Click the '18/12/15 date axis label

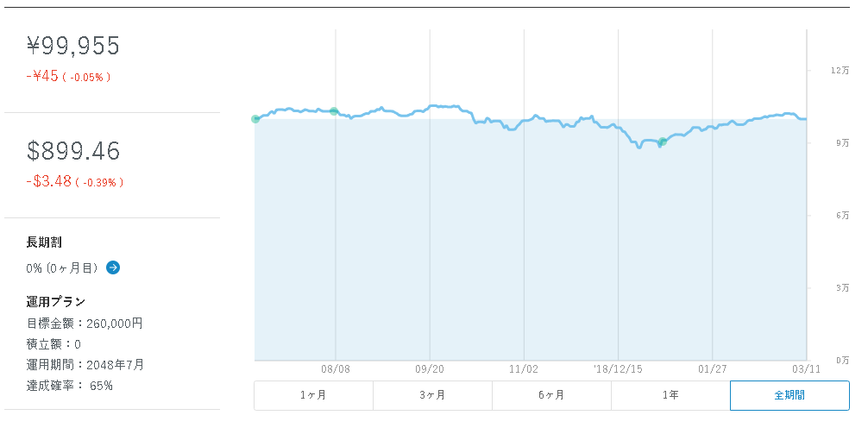pyautogui.click(x=618, y=368)
